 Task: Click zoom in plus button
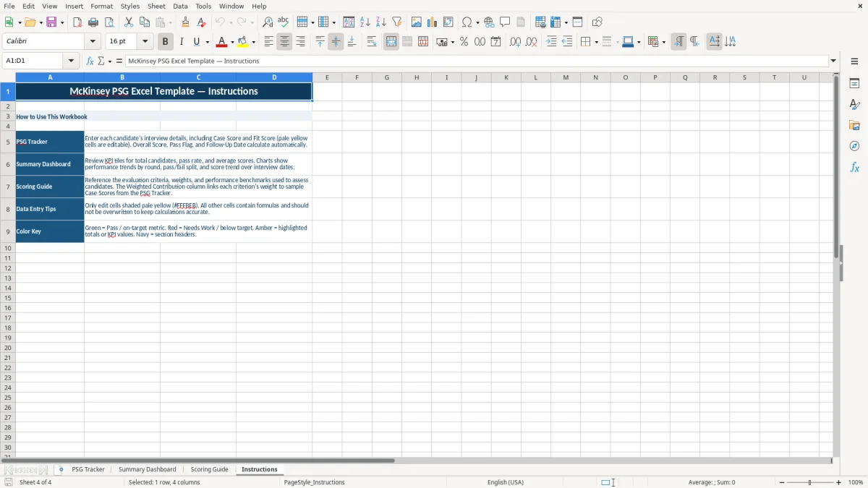click(x=839, y=482)
